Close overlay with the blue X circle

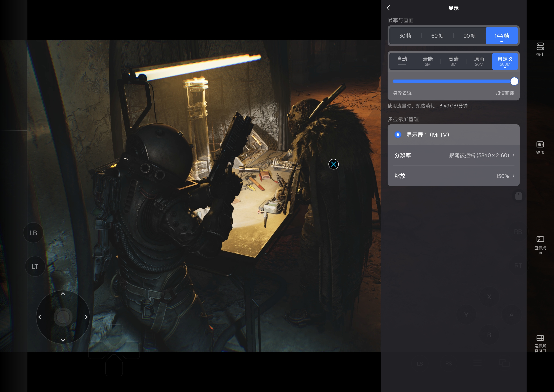333,164
